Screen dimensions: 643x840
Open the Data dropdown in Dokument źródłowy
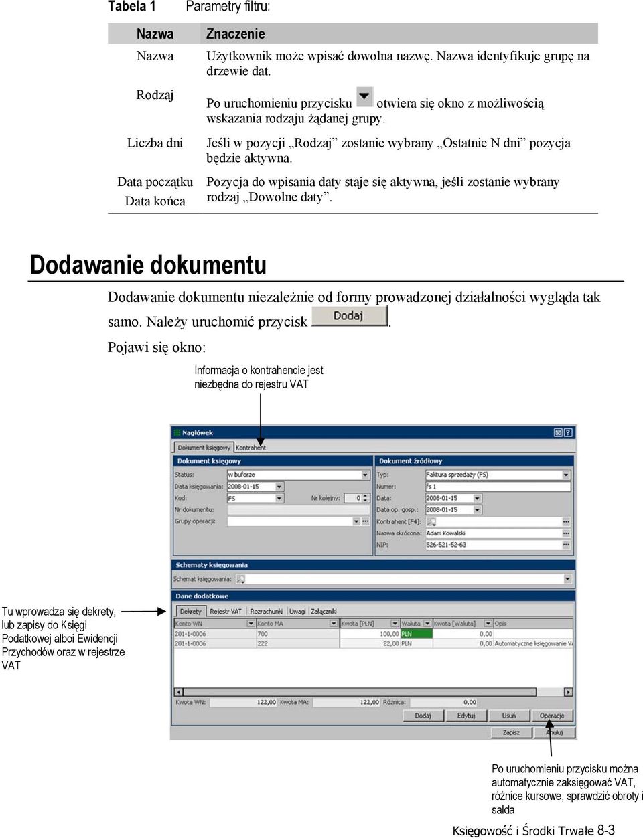coord(477,499)
